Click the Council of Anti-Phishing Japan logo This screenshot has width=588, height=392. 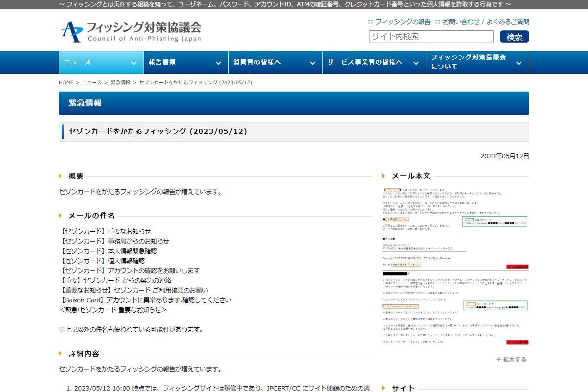[130, 31]
